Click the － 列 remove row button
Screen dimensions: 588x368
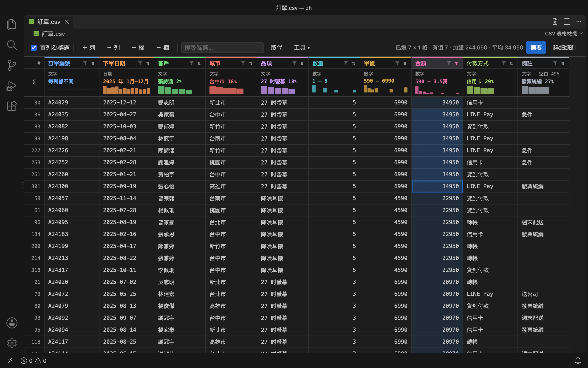pyautogui.click(x=113, y=47)
